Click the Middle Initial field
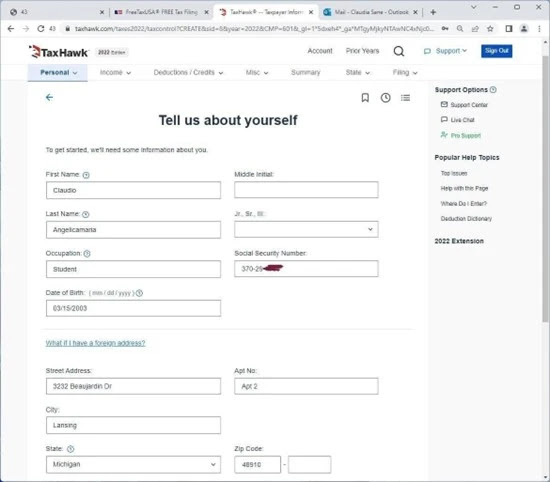This screenshot has width=550, height=482. (306, 190)
